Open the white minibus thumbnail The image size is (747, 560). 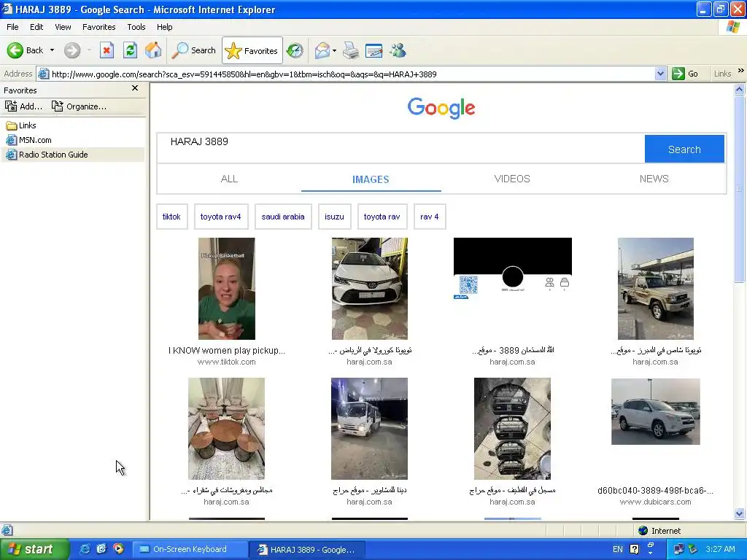coord(369,429)
